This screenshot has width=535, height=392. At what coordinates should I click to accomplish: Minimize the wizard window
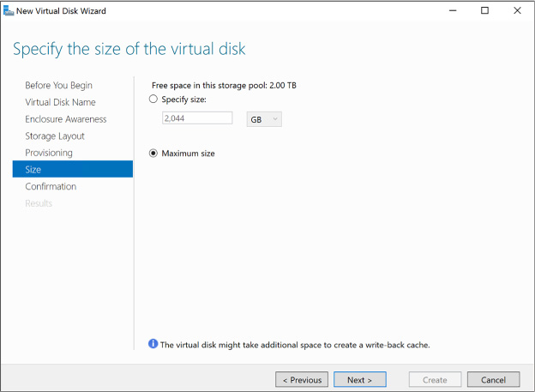tap(453, 10)
